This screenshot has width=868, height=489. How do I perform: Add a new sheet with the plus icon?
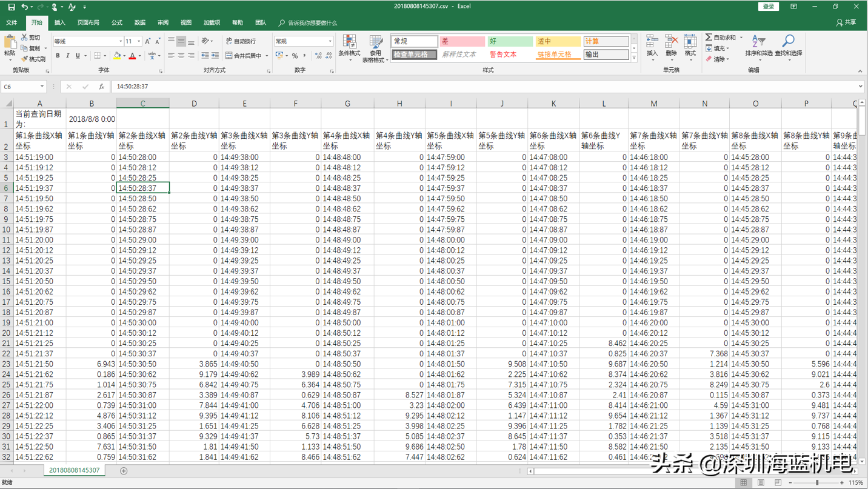124,471
